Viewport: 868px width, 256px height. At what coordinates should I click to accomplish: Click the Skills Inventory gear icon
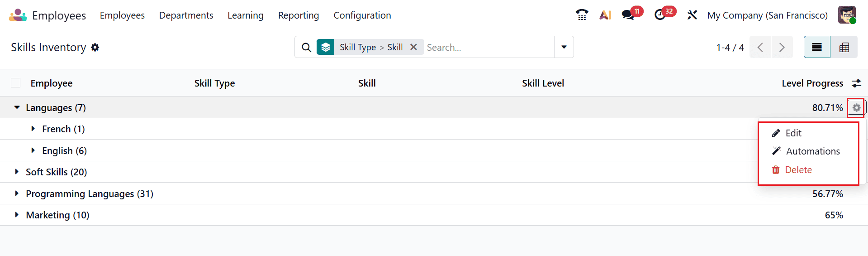click(95, 47)
